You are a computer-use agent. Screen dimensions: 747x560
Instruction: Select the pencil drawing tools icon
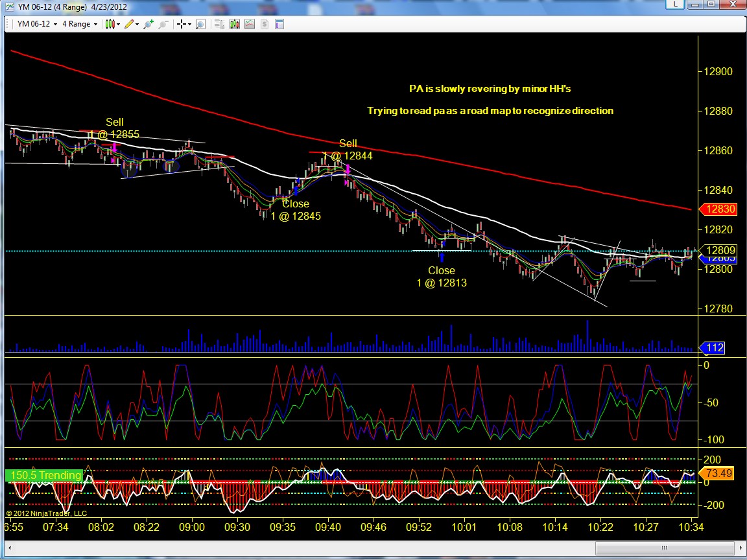tap(128, 24)
